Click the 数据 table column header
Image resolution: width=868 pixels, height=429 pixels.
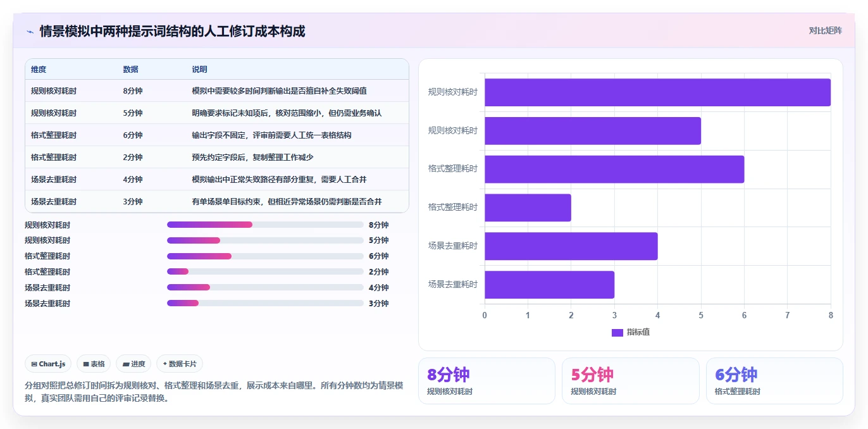point(130,69)
